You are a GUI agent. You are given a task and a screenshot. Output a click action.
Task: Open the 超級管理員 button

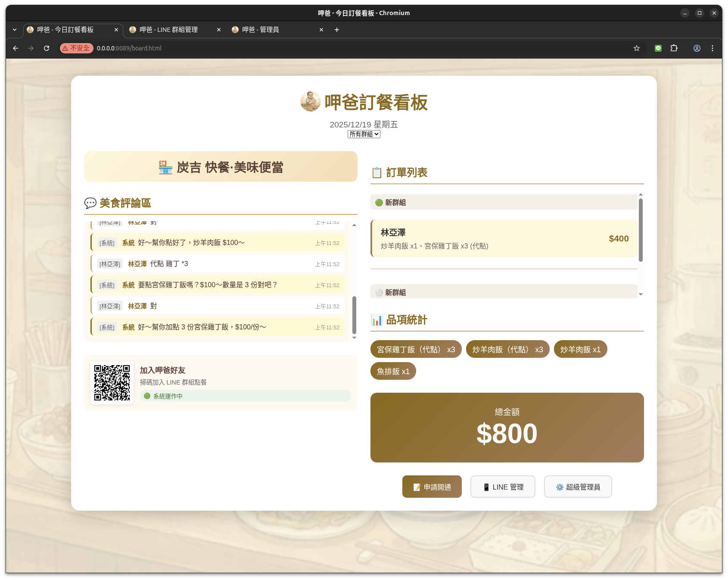click(x=578, y=487)
